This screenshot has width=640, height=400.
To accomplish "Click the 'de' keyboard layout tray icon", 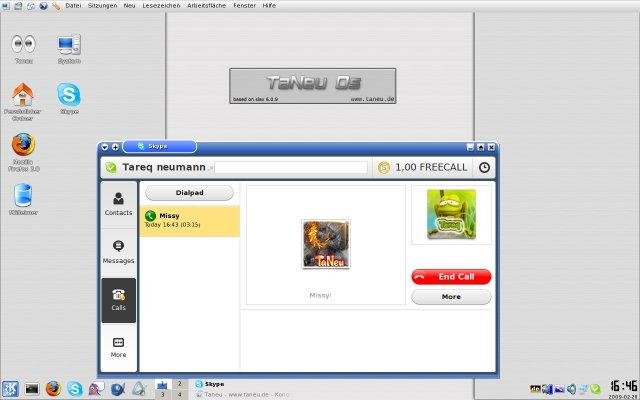I will [535, 389].
